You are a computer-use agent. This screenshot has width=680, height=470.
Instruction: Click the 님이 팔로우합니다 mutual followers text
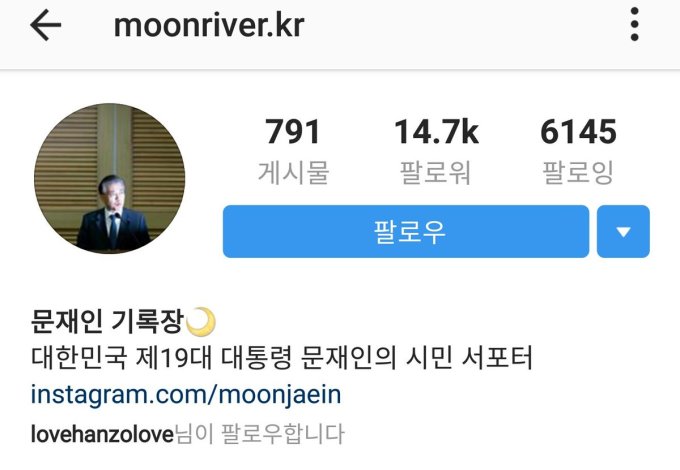pyautogui.click(x=259, y=434)
